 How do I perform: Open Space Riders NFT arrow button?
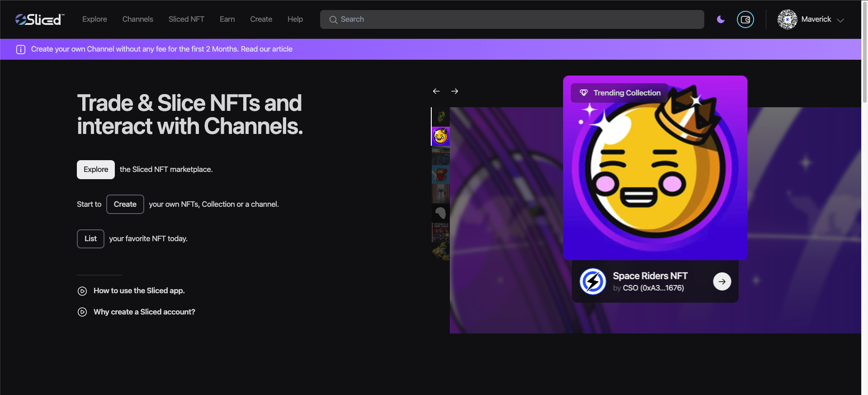pyautogui.click(x=722, y=281)
